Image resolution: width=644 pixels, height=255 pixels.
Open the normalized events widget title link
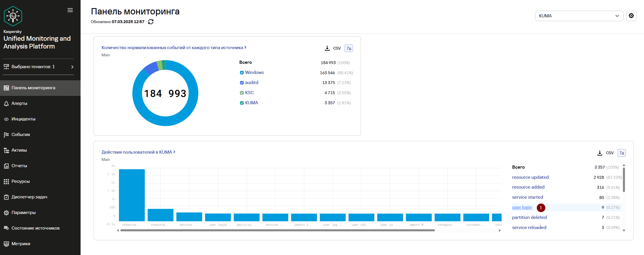[x=172, y=48]
